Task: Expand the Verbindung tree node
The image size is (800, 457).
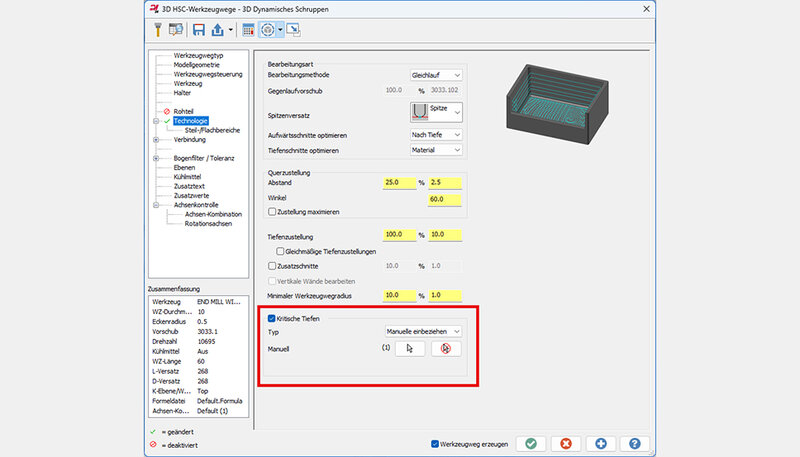Action: (156, 140)
